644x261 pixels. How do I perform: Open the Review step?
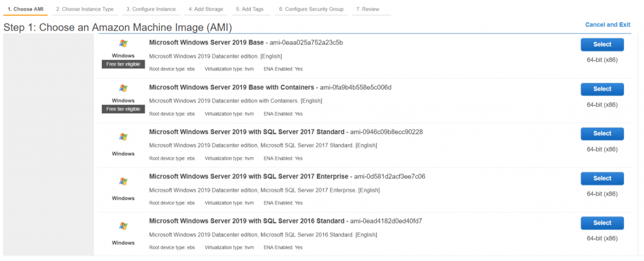368,9
